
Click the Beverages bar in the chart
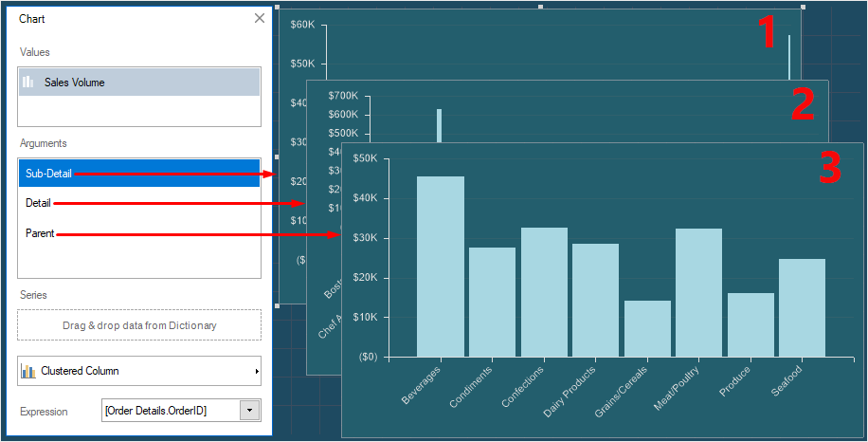click(441, 267)
